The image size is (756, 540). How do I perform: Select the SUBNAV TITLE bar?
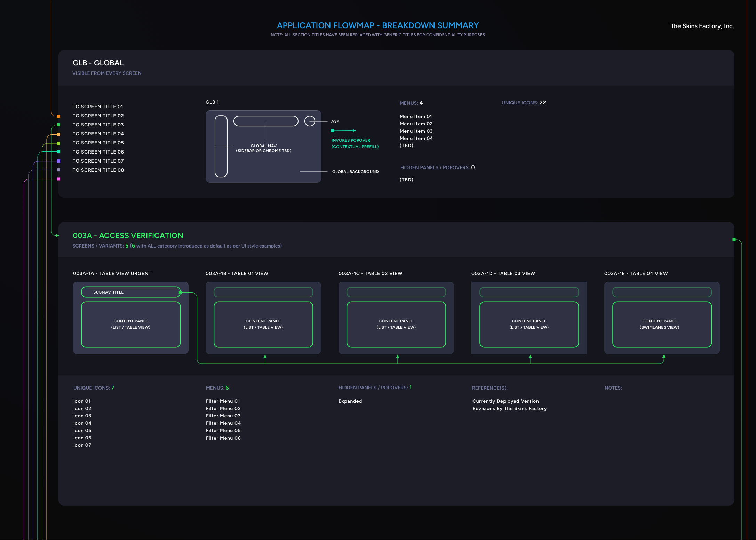tap(130, 292)
